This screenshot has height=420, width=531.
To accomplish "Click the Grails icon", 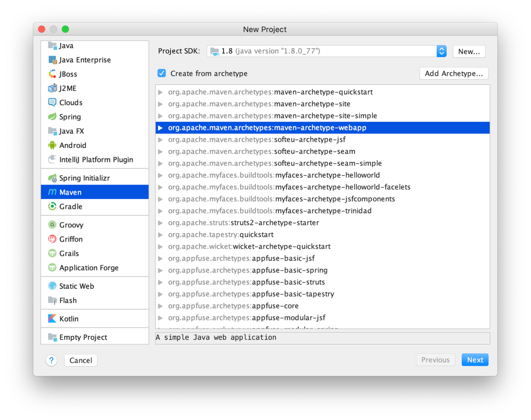I will tap(53, 253).
